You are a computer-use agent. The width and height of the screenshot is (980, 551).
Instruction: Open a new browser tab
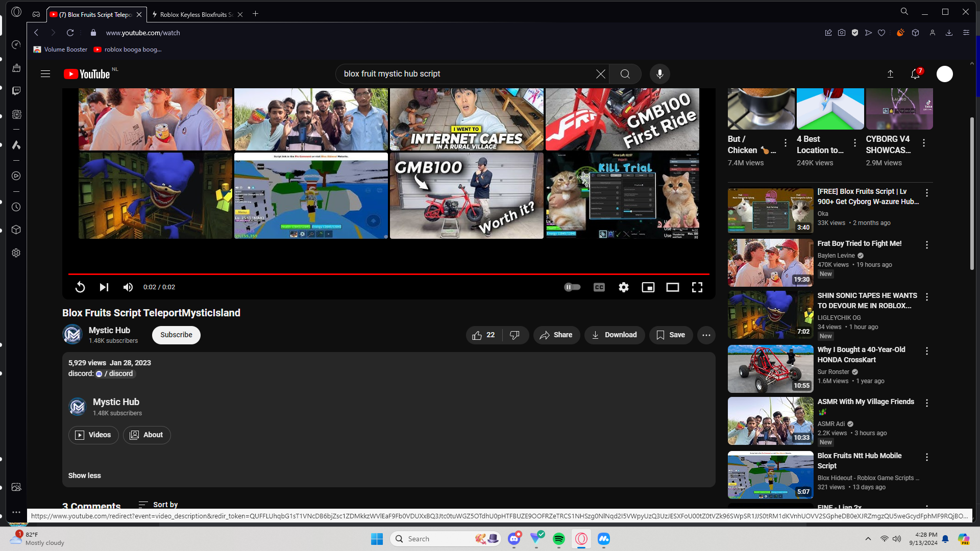pos(256,14)
